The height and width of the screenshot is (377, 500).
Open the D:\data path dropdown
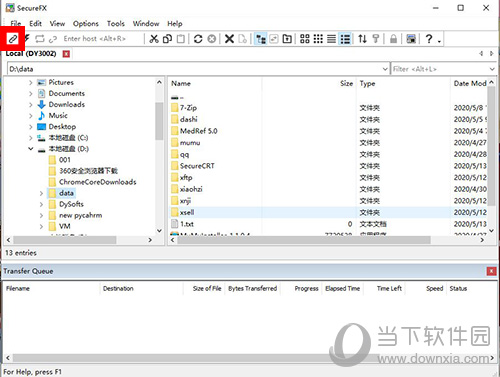pyautogui.click(x=385, y=69)
